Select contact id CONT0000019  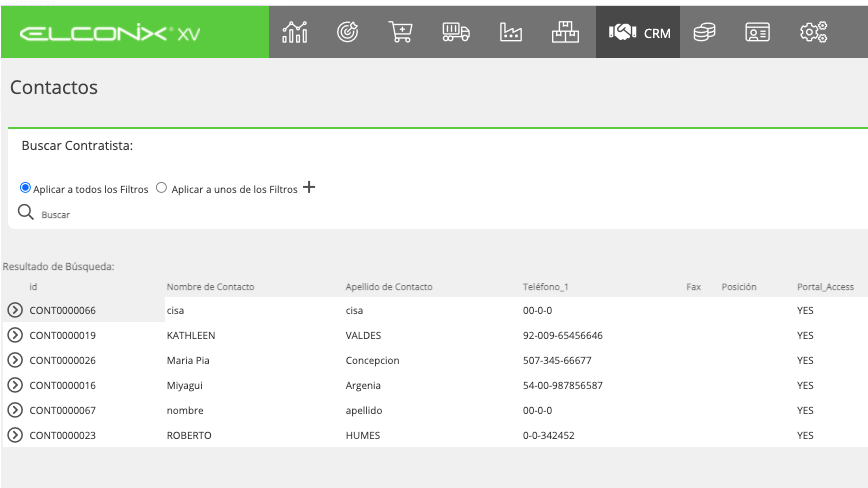(x=63, y=335)
